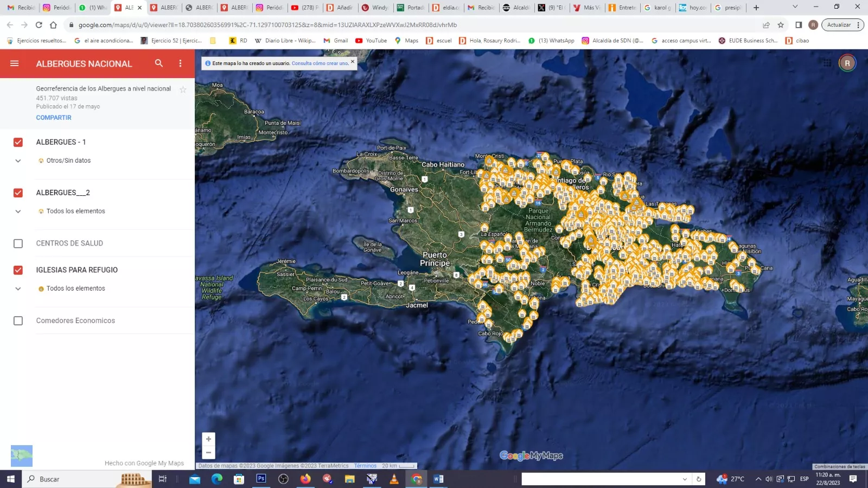Expand the IGLESIAS PARA REFUGIO layer list

click(x=18, y=288)
